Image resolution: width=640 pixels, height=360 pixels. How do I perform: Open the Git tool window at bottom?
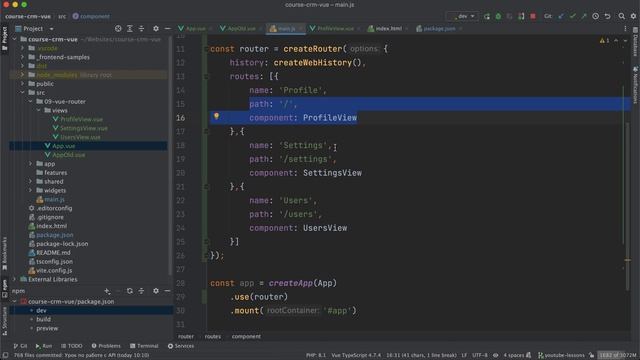pyautogui.click(x=20, y=346)
